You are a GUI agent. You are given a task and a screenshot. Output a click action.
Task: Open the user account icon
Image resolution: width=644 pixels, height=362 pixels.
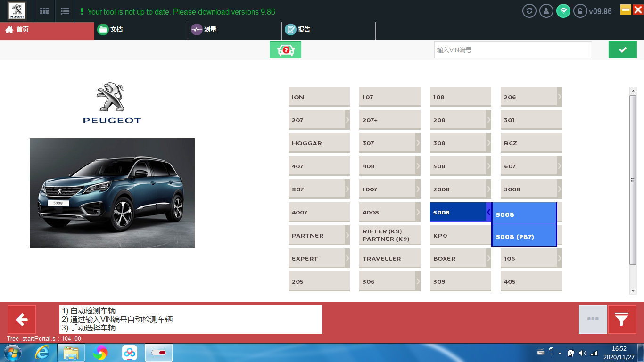[546, 11]
